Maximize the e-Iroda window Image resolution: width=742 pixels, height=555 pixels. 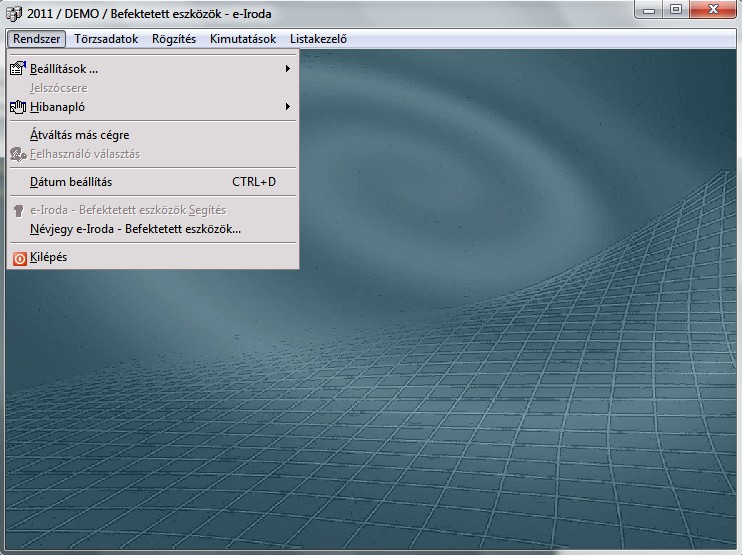click(676, 11)
